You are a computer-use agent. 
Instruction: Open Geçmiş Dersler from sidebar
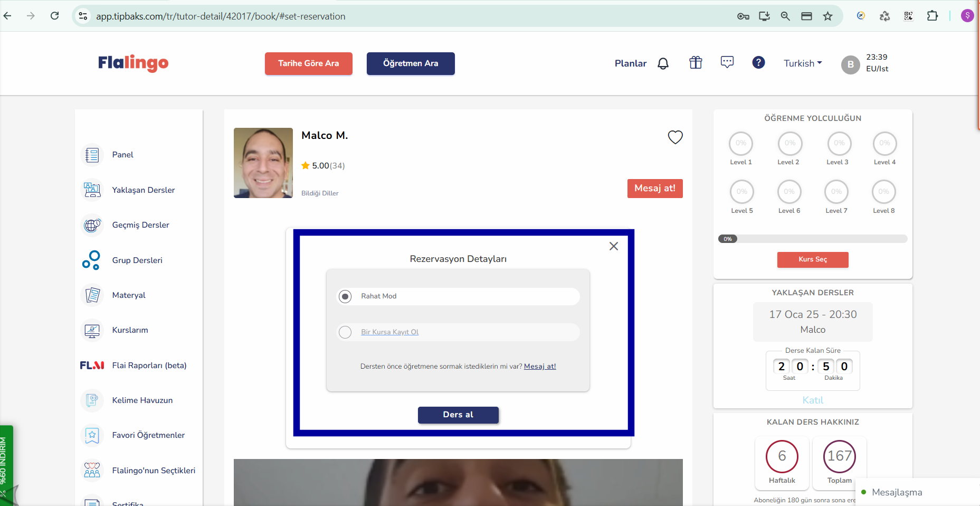(x=140, y=225)
